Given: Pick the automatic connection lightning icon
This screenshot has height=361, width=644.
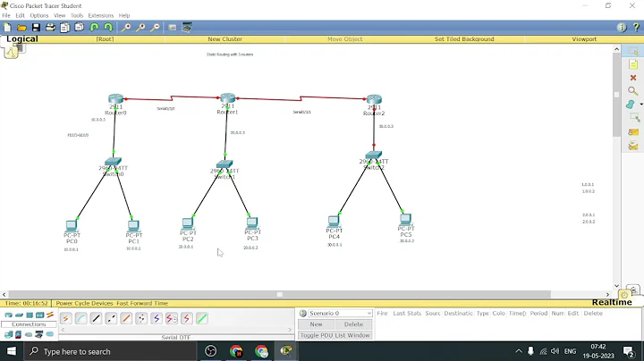Looking at the screenshot, I should point(65,318).
